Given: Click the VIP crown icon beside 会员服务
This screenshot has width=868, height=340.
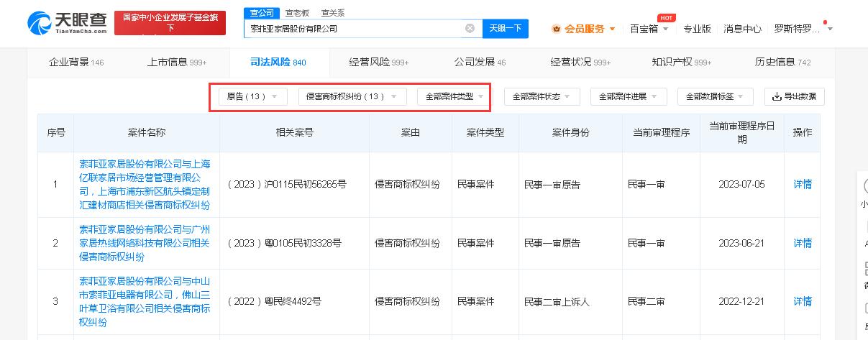Looking at the screenshot, I should click(556, 29).
